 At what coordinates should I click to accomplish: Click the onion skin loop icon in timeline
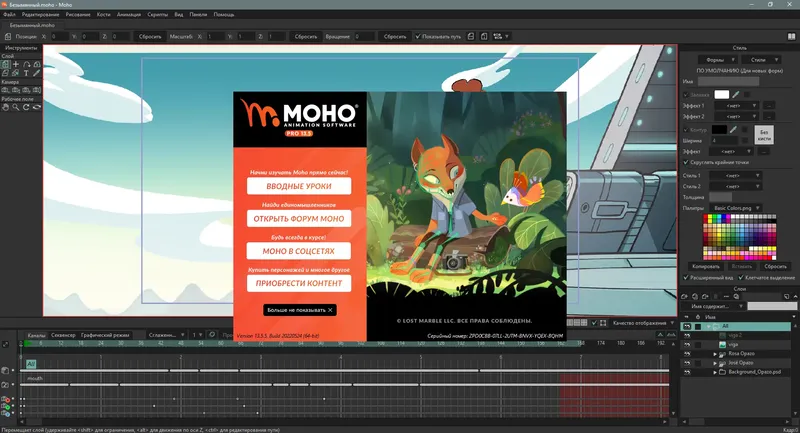(x=212, y=335)
